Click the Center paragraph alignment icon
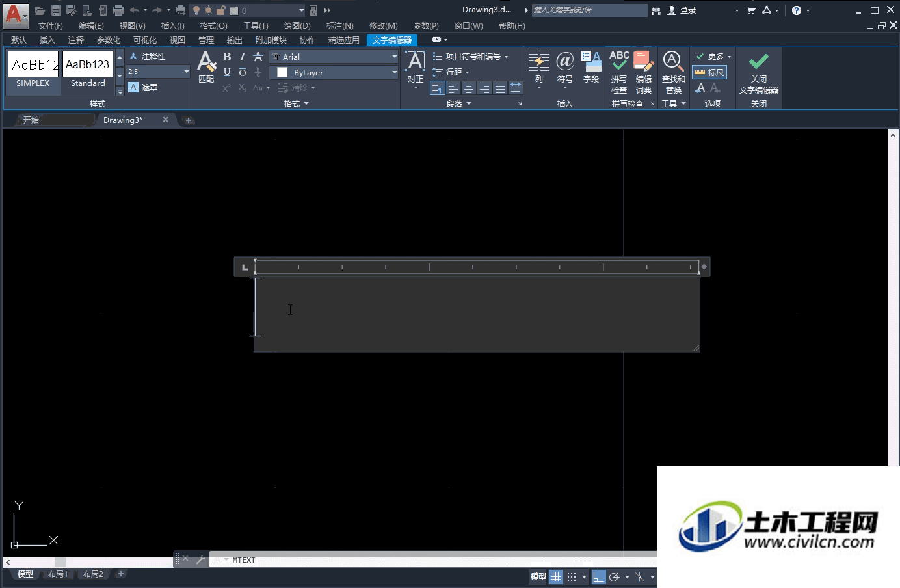This screenshot has height=588, width=900. pyautogui.click(x=469, y=88)
